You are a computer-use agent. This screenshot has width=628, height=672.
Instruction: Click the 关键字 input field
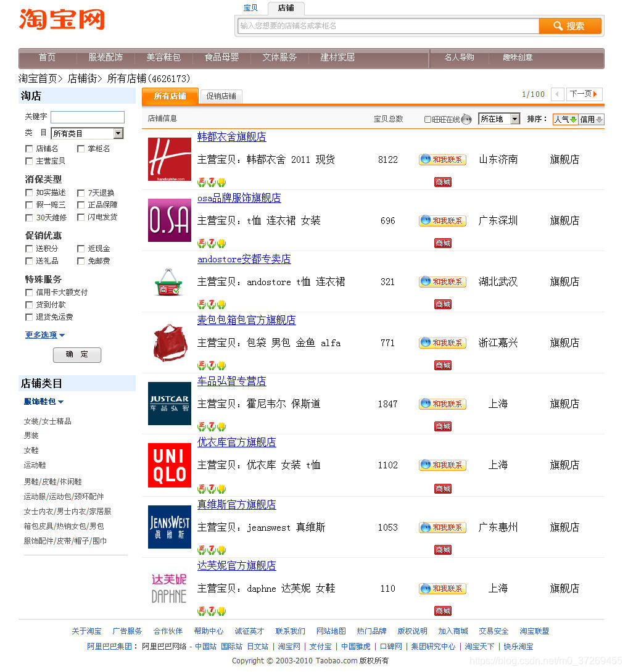click(88, 117)
